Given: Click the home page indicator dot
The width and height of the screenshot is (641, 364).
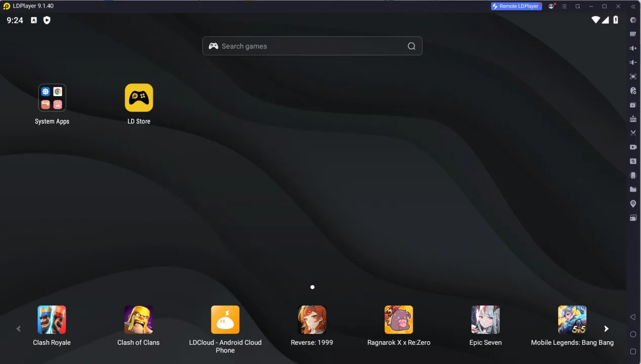Looking at the screenshot, I should point(312,287).
